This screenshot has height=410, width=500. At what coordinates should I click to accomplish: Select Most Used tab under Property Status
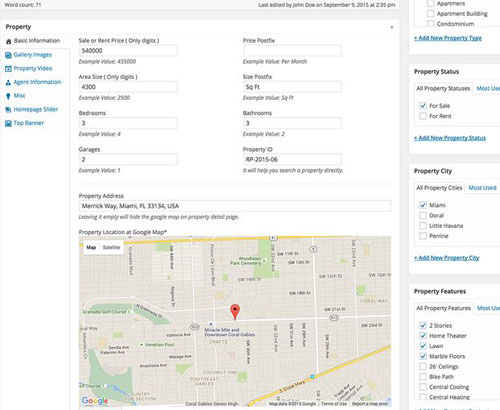488,88
